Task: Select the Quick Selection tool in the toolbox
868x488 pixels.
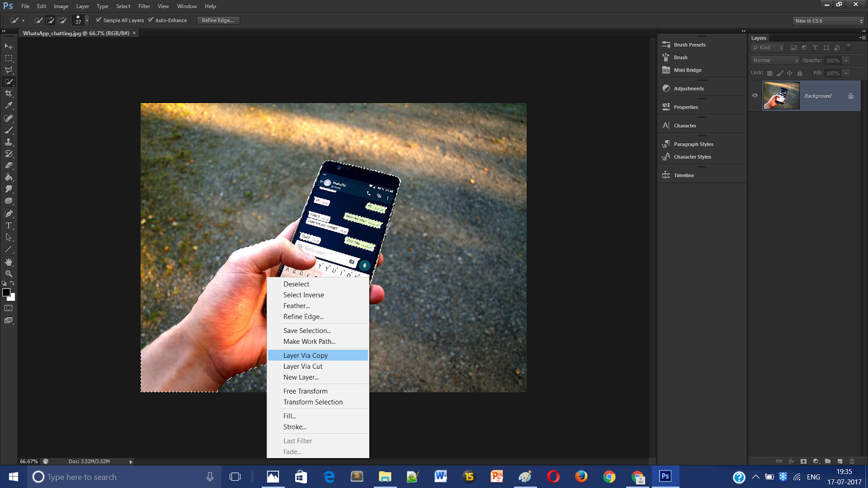Action: [x=9, y=82]
